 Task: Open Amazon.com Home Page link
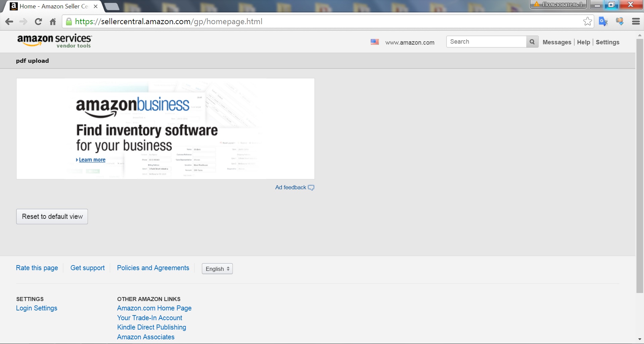click(x=154, y=308)
